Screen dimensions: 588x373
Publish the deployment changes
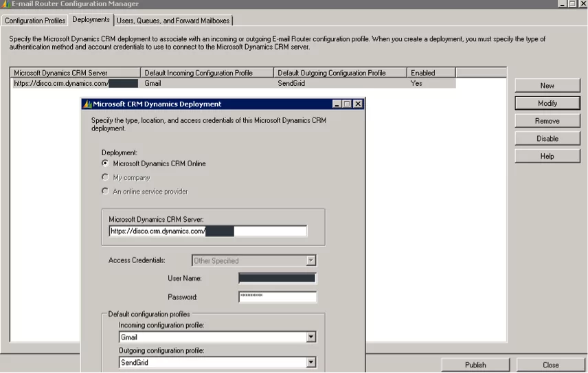pos(475,365)
